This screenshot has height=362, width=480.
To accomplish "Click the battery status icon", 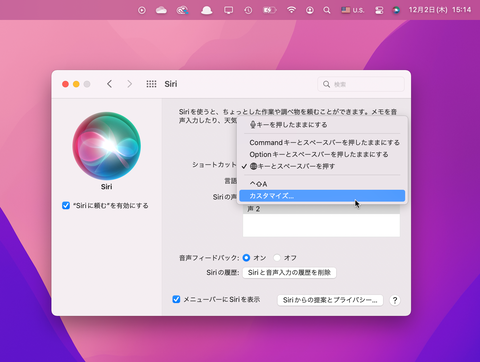I will [x=269, y=10].
